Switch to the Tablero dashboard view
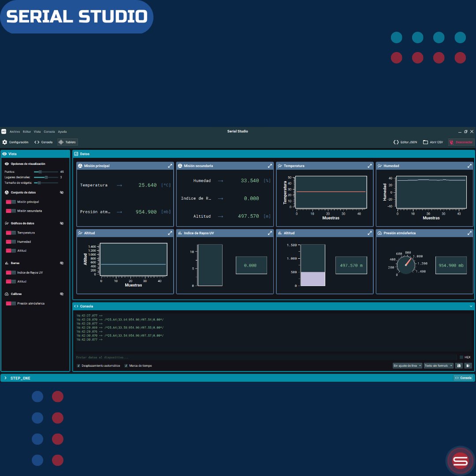Screen dimensions: 476x476 pos(67,142)
